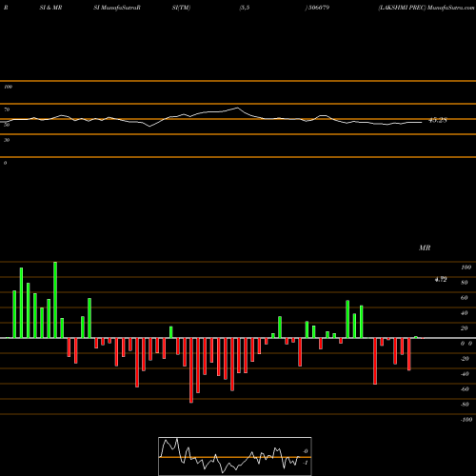Click the SI & MR header text
This screenshot has width=476, height=476.
click(50, 8)
